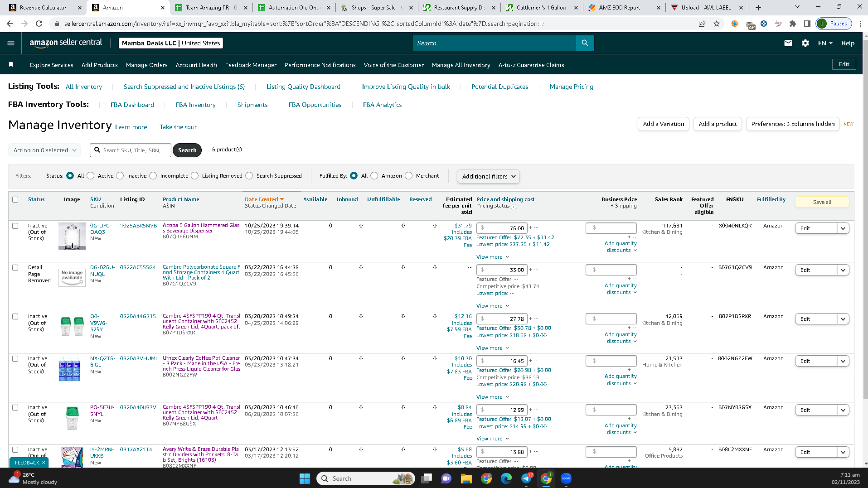Open Preferences: 3 columns hidden

click(x=792, y=124)
